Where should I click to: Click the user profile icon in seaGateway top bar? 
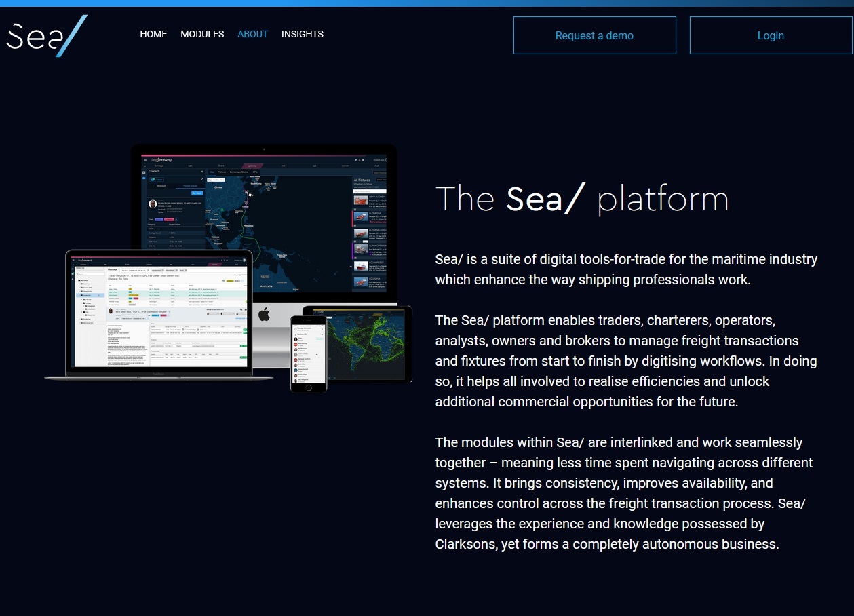[360, 159]
